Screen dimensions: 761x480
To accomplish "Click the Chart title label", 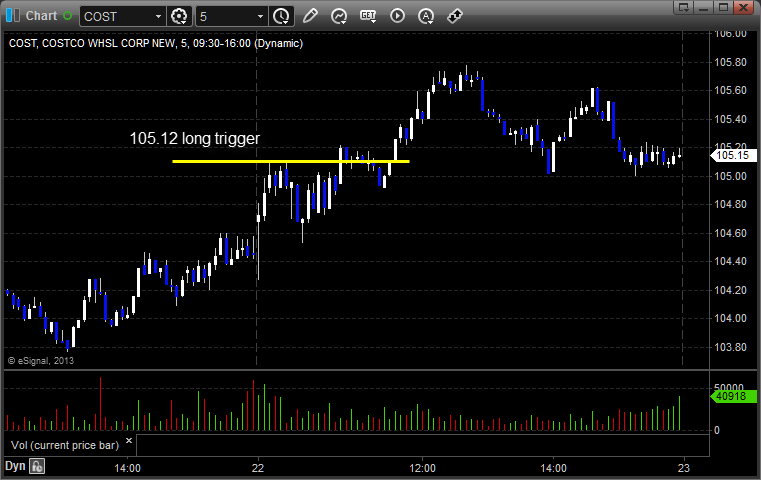I will [41, 16].
